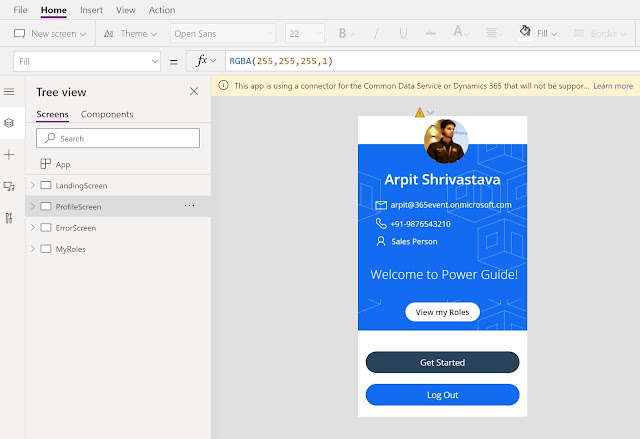Image resolution: width=640 pixels, height=439 pixels.
Task: Open the Fill color picker
Action: pyautogui.click(x=538, y=33)
